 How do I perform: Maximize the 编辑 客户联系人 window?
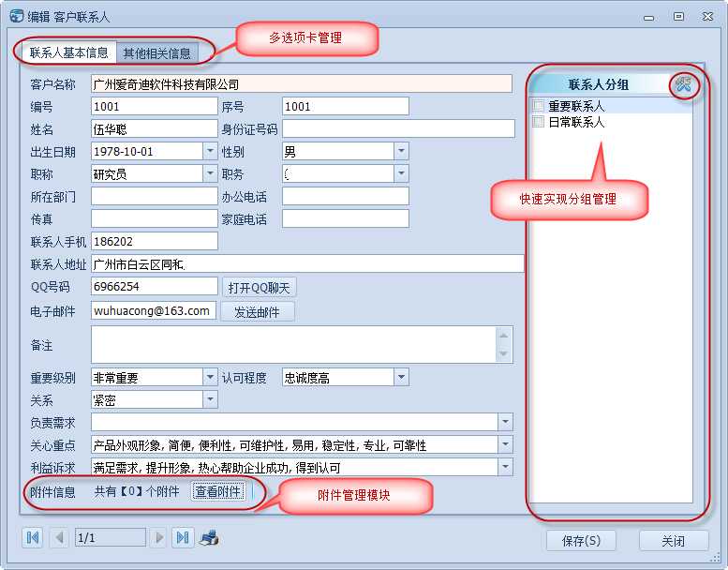pyautogui.click(x=678, y=17)
